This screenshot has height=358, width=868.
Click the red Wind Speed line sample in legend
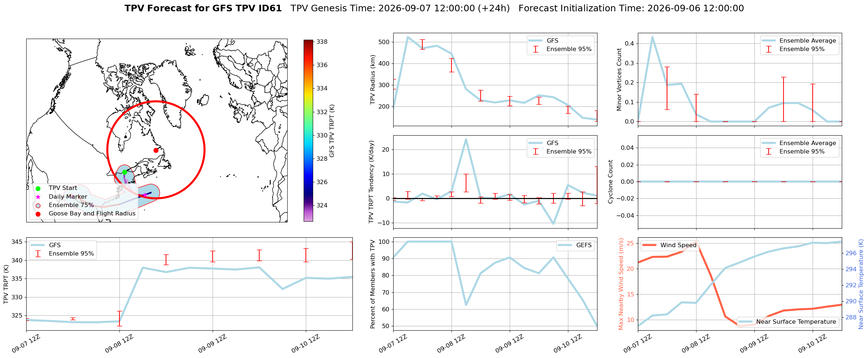(650, 245)
